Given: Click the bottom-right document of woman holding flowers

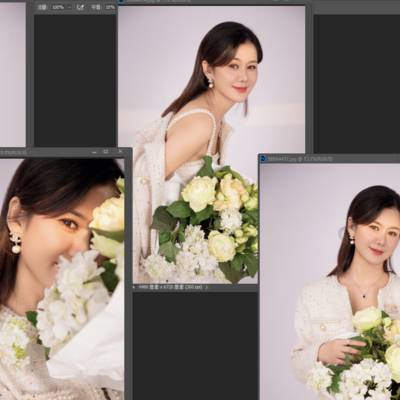Looking at the screenshot, I should [330, 282].
